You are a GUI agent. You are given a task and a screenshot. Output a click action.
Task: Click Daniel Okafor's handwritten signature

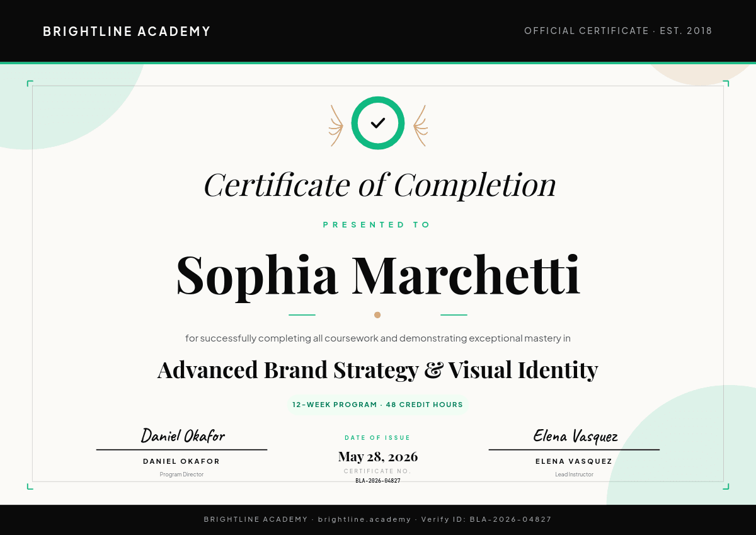click(x=182, y=435)
